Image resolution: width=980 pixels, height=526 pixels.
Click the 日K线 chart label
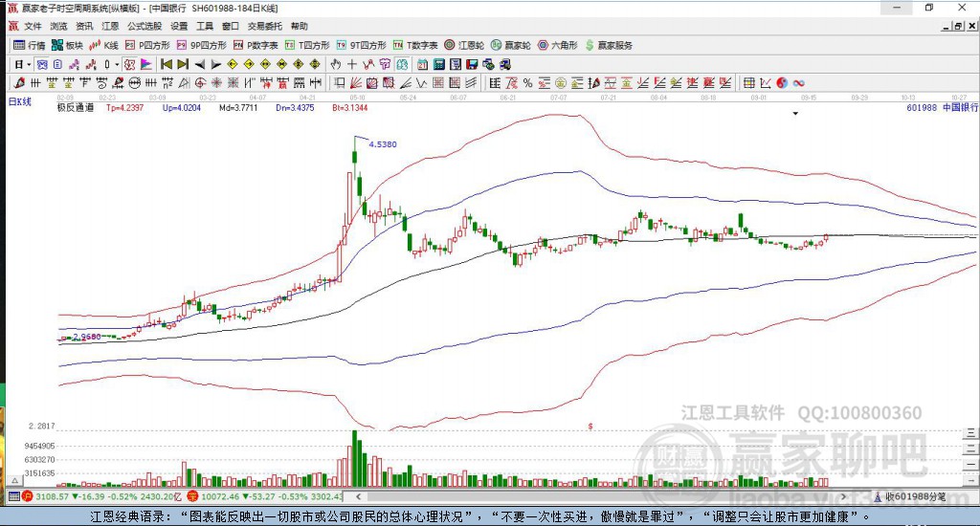[20, 101]
